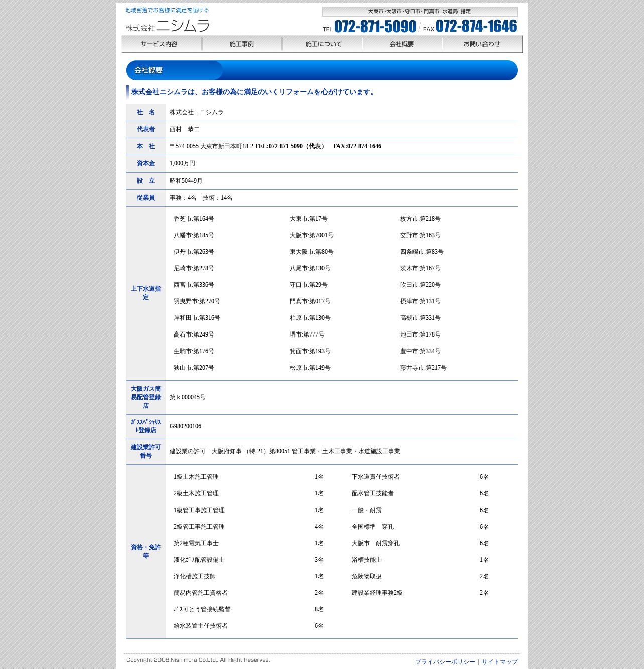Click the 水道局 指定 header banner

click(x=419, y=11)
